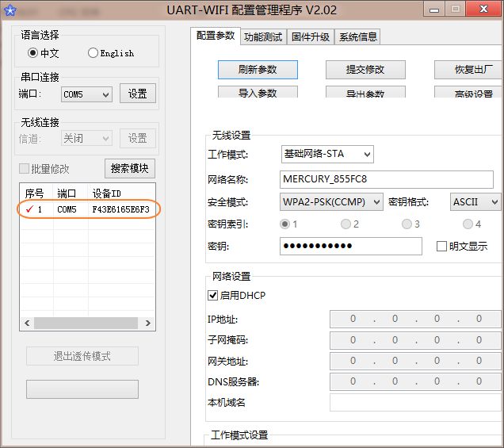Click 高级设置 button
Image resolution: width=504 pixels, height=448 pixels.
pyautogui.click(x=469, y=92)
